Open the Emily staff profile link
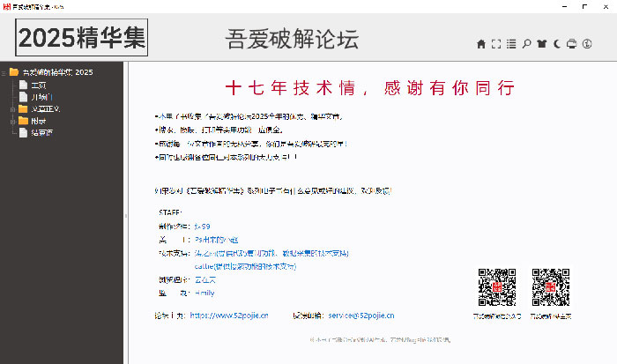This screenshot has height=364, width=617. (x=204, y=293)
